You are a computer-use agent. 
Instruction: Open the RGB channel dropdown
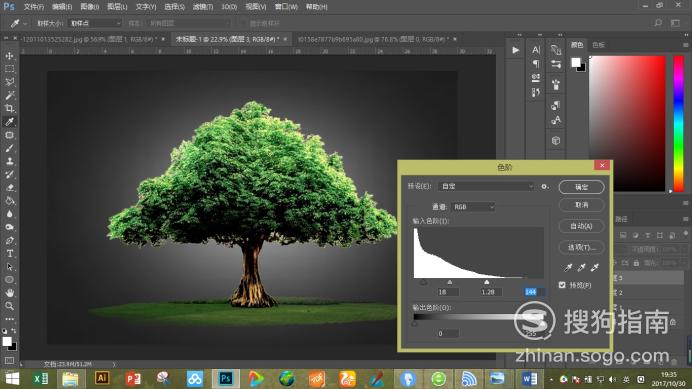(474, 207)
